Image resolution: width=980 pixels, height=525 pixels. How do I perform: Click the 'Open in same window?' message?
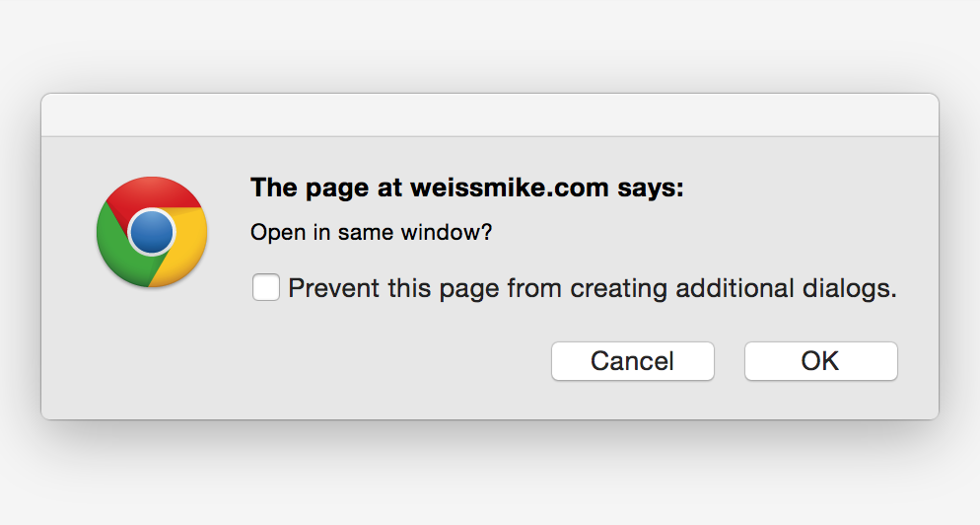point(371,234)
